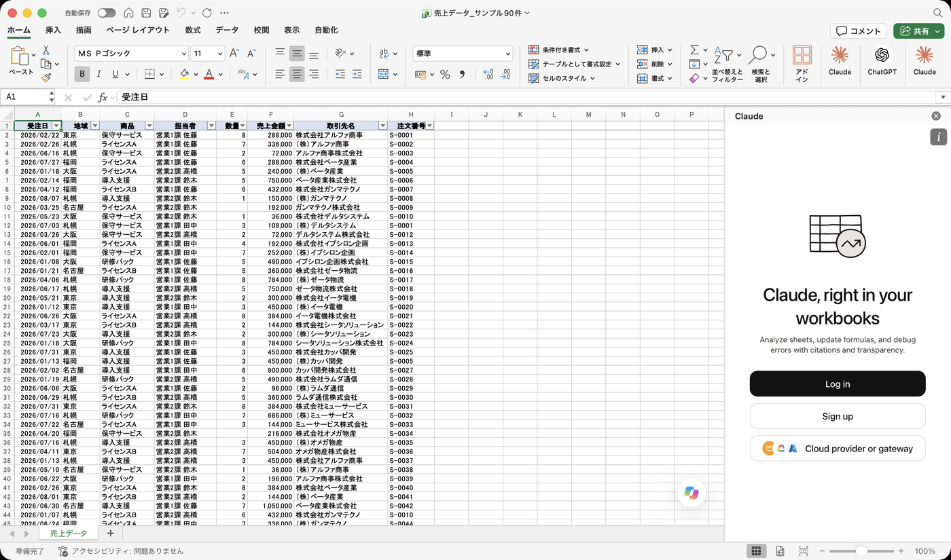951x560 pixels.
Task: Click the Format Painter brush icon
Action: 46,78
